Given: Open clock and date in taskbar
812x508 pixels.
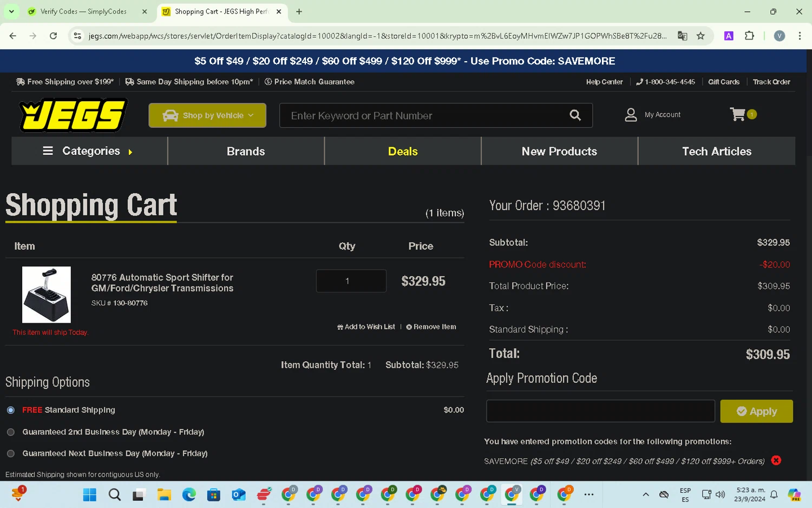Looking at the screenshot, I should point(750,494).
